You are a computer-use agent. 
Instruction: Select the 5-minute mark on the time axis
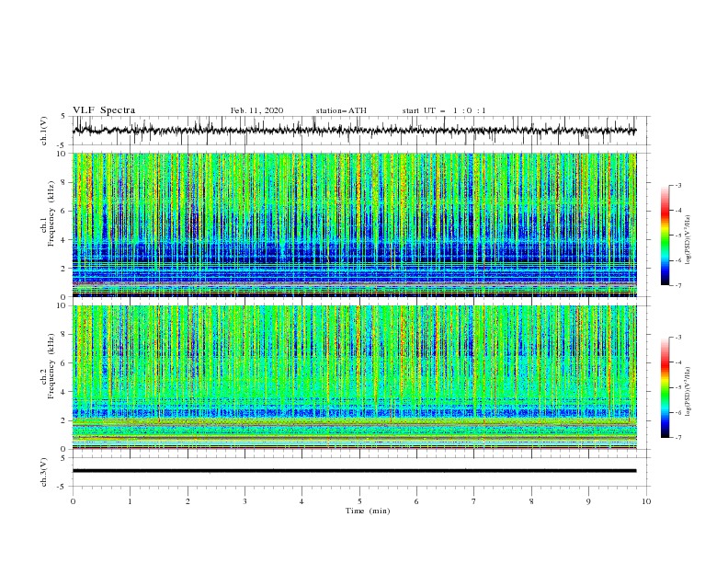pos(359,501)
